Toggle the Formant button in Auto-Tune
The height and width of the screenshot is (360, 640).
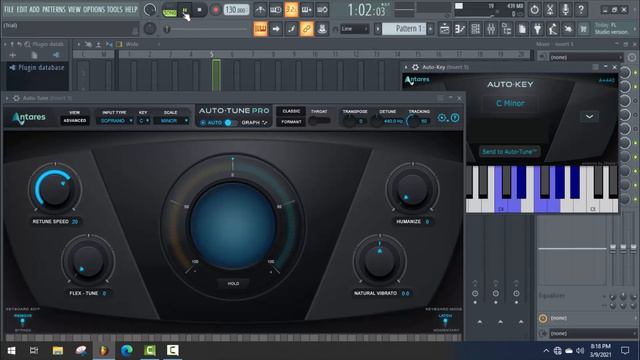291,122
